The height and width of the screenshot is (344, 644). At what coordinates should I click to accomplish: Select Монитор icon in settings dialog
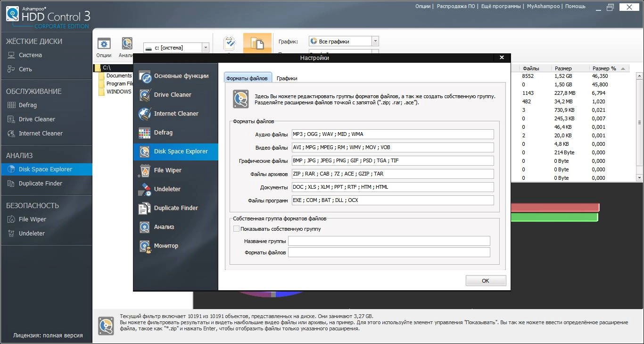click(x=145, y=246)
